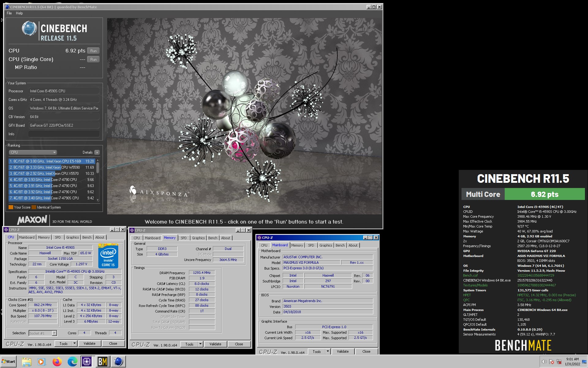
Task: Expand Tools dropdown arrow in first CPU-Z
Action: (x=74, y=344)
